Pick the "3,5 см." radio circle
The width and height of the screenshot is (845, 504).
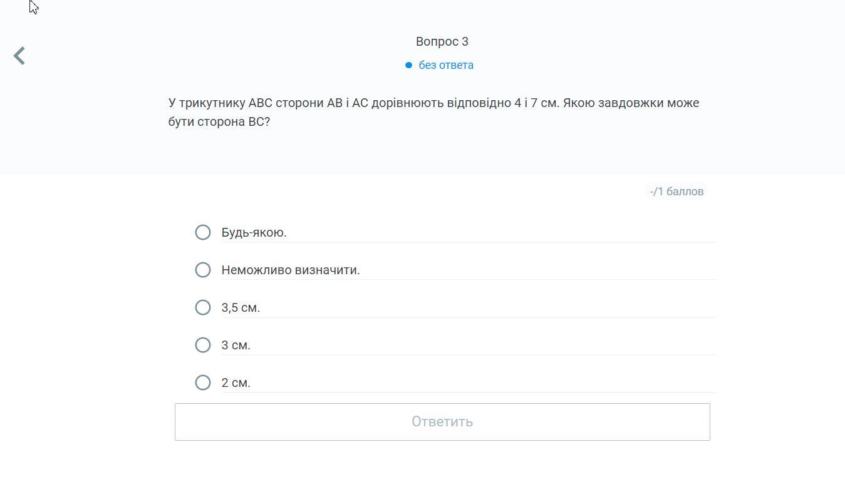[x=203, y=307]
